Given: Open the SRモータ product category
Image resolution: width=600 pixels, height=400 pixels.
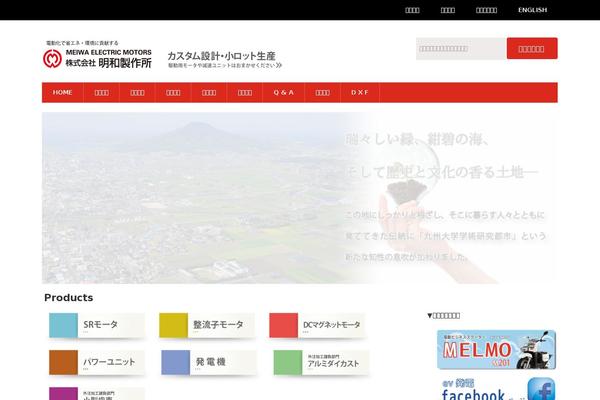Looking at the screenshot, I should (97, 325).
